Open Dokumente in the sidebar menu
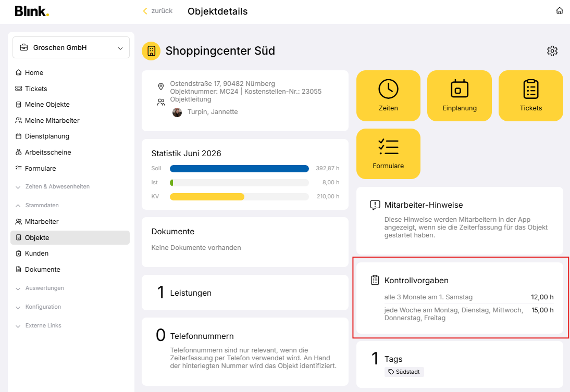 coord(42,270)
